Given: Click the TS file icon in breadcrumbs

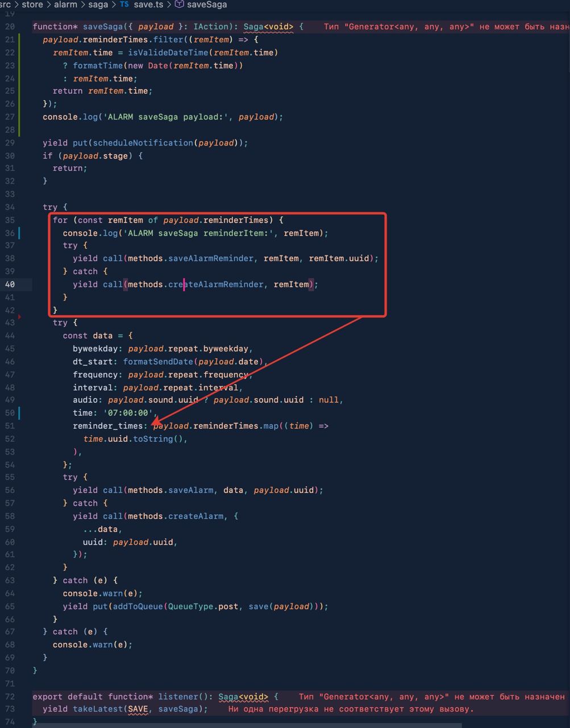Looking at the screenshot, I should click(124, 5).
